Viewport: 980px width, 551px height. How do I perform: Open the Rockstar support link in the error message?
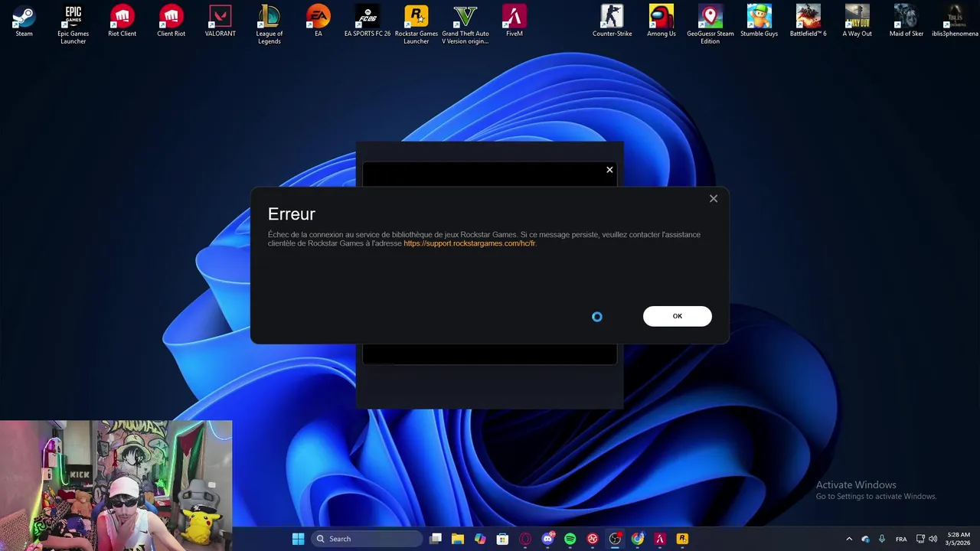pyautogui.click(x=469, y=243)
